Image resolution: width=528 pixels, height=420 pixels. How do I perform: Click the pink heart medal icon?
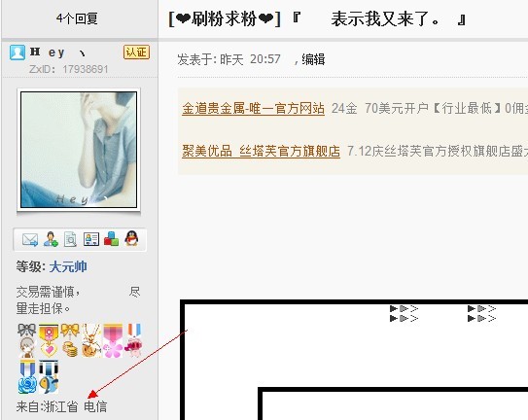point(49,340)
